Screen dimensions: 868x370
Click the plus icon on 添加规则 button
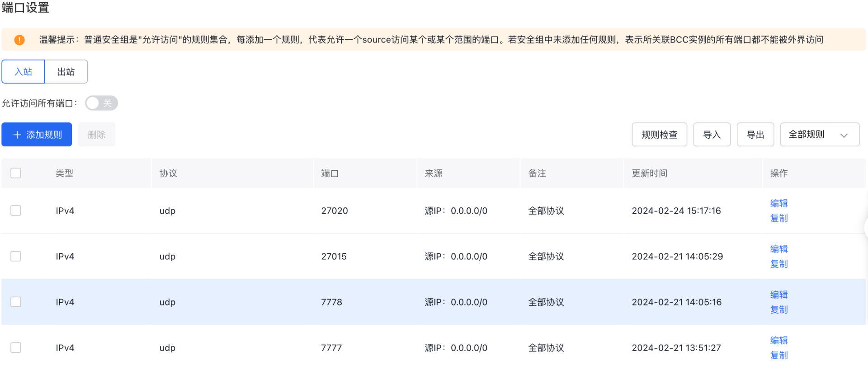coord(17,135)
